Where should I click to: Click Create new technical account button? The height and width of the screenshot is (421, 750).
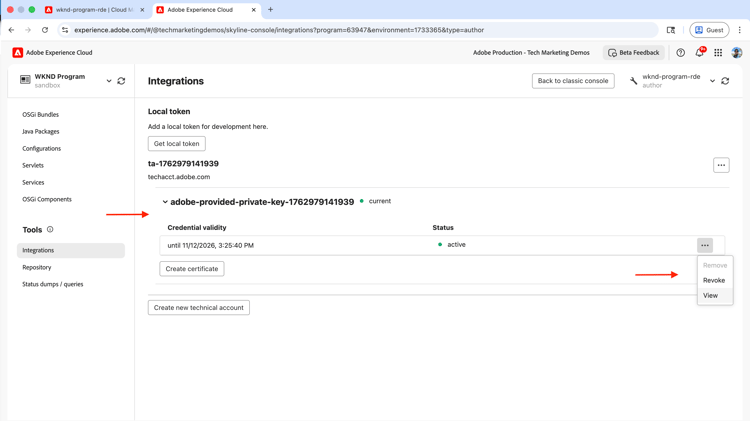point(199,308)
